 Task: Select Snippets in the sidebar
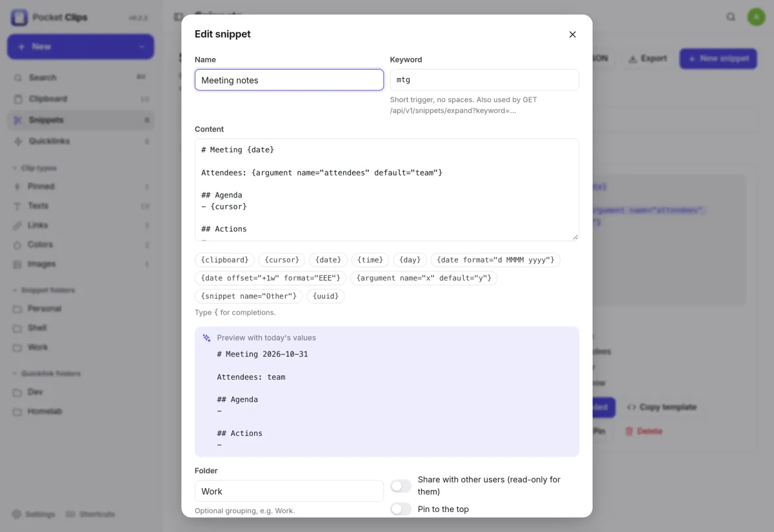pyautogui.click(x=81, y=120)
